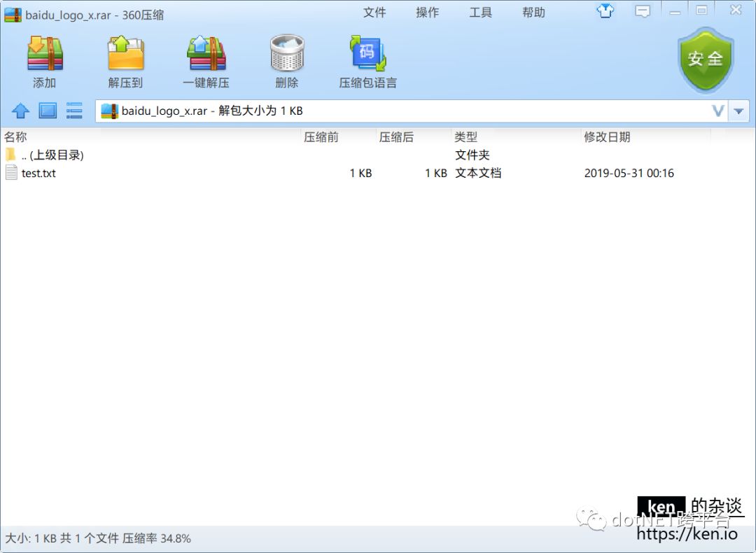
Task: Click the V icon in address bar
Action: coord(718,111)
